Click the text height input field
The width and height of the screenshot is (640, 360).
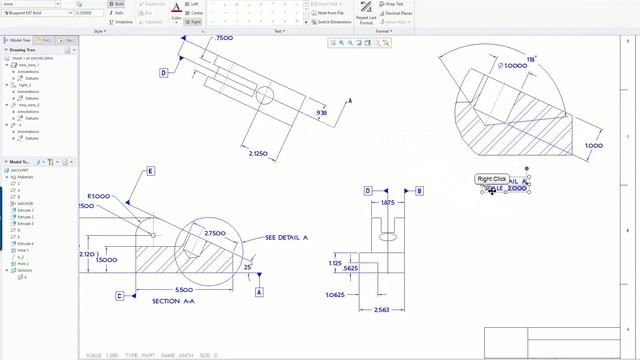pyautogui.click(x=89, y=13)
